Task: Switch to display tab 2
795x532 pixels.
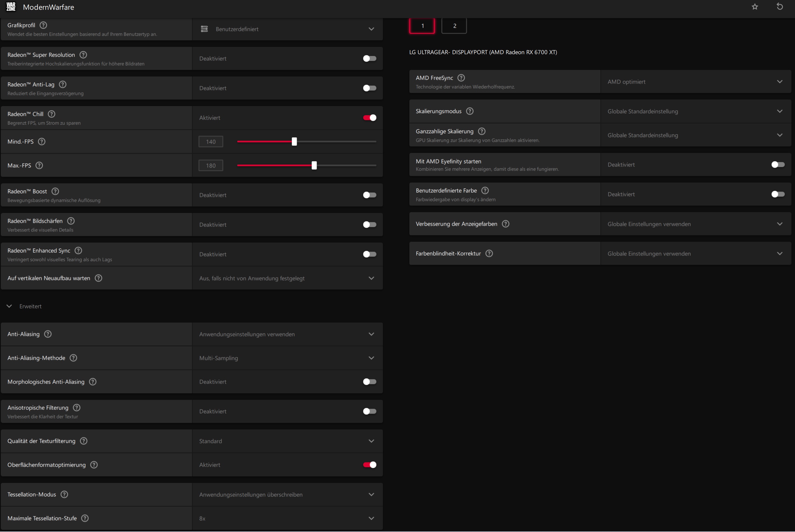Action: tap(454, 26)
